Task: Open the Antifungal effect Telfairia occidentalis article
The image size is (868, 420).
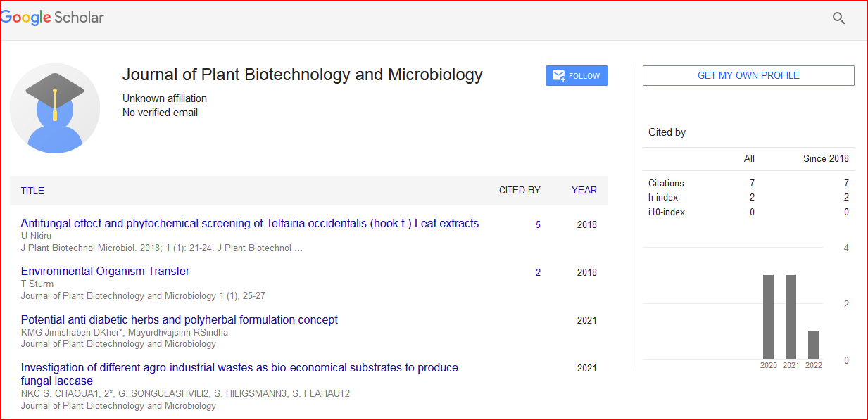Action: pos(249,224)
